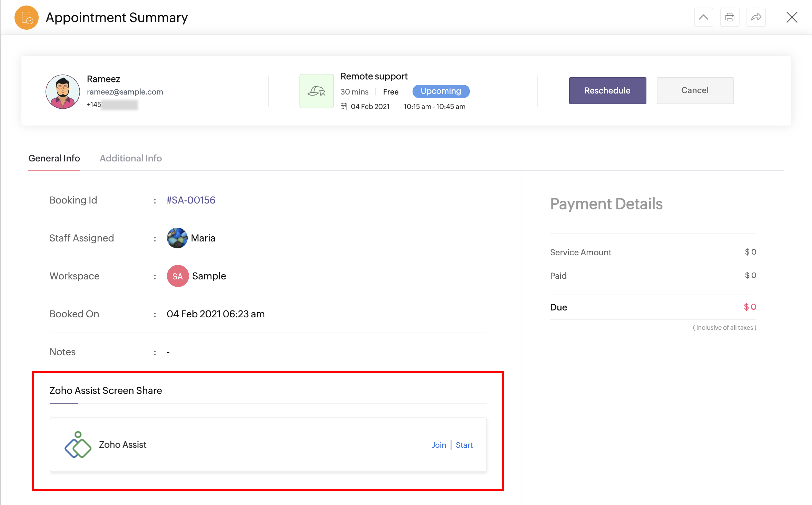Click Maria's staff avatar
Screen dimensions: 812x505
(x=177, y=238)
